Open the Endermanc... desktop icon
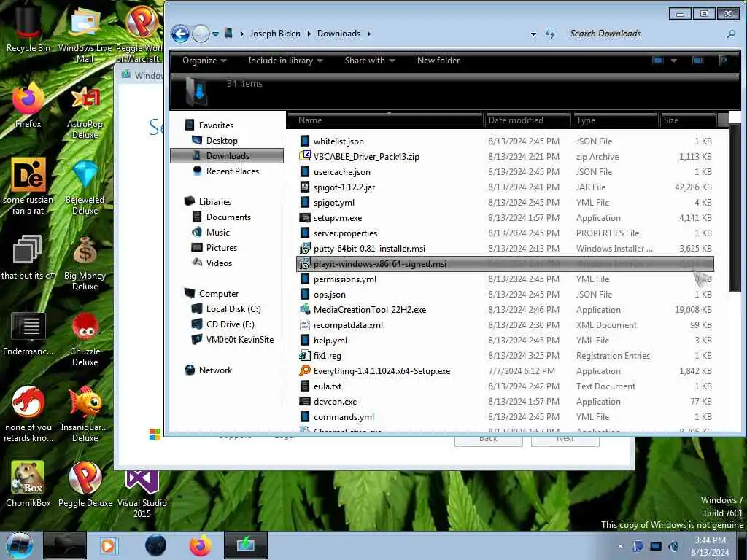 click(x=28, y=333)
